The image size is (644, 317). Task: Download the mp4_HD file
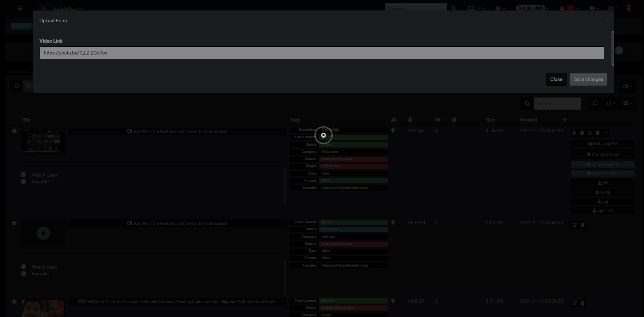point(603,210)
